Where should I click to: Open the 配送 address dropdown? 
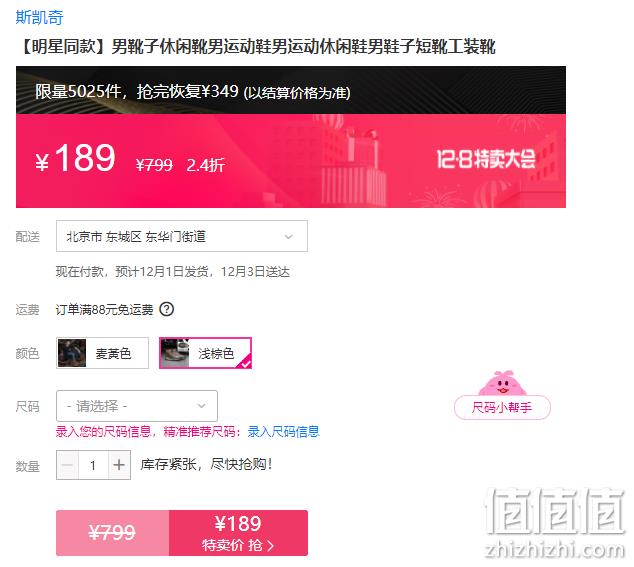[x=182, y=236]
